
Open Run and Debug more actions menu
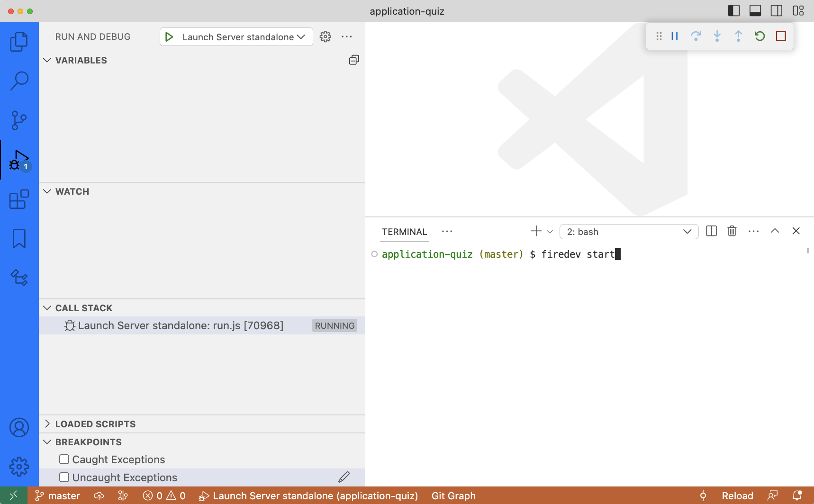pos(347,36)
